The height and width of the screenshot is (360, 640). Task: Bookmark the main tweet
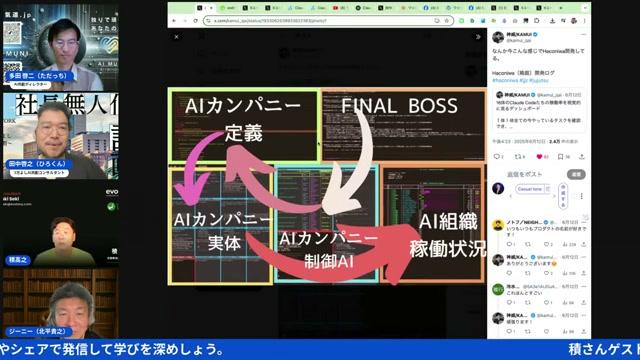coord(561,157)
